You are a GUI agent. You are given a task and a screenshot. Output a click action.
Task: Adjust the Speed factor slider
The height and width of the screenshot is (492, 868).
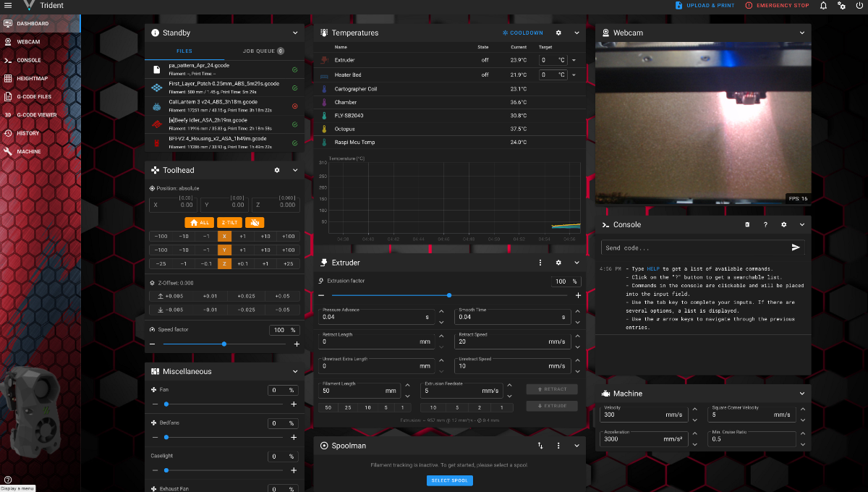[x=224, y=344]
